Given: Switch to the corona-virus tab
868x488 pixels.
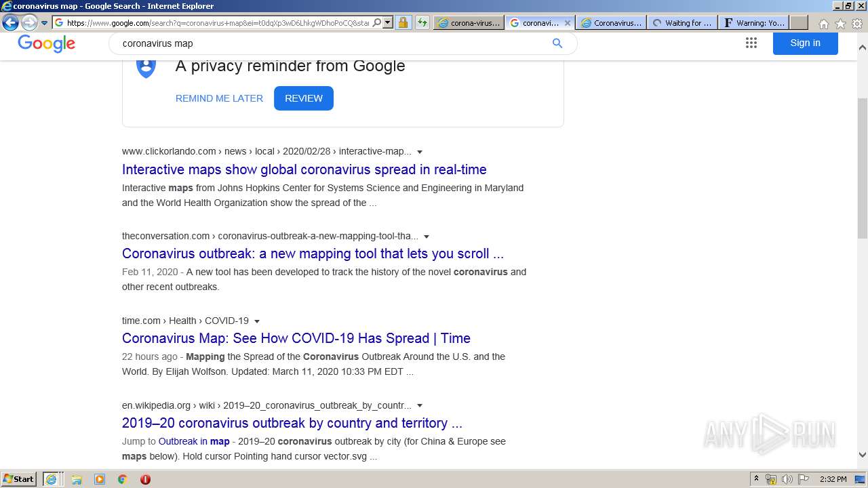Looking at the screenshot, I should 469,22.
